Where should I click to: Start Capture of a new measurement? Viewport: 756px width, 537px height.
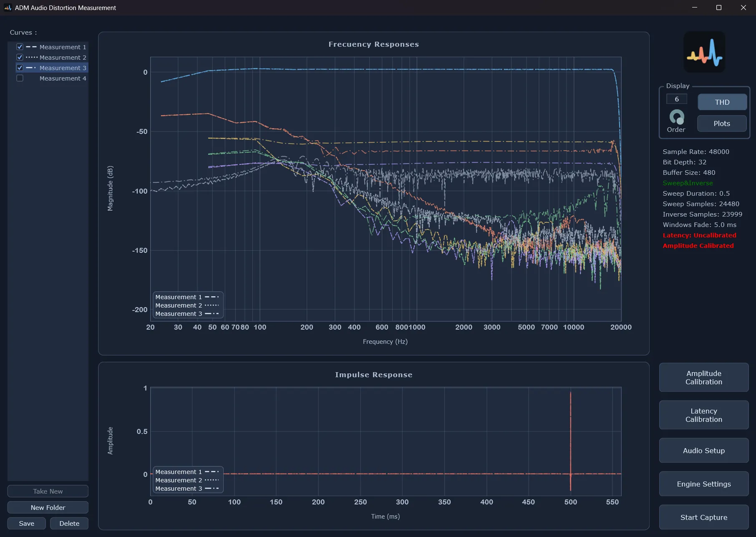pos(704,517)
